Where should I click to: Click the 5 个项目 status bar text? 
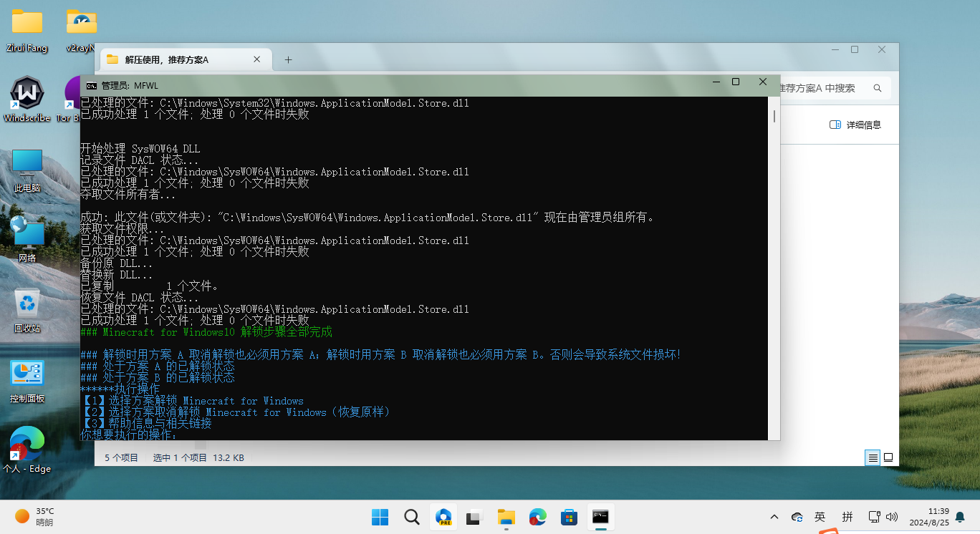point(121,457)
